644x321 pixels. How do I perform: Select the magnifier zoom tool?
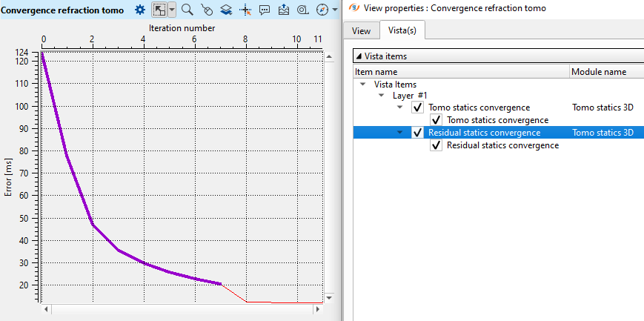point(187,10)
